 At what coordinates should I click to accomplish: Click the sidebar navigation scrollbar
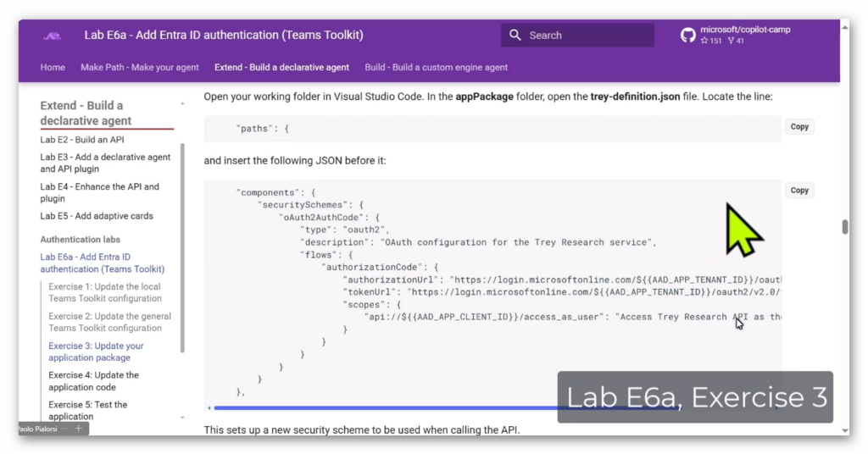coord(182,247)
